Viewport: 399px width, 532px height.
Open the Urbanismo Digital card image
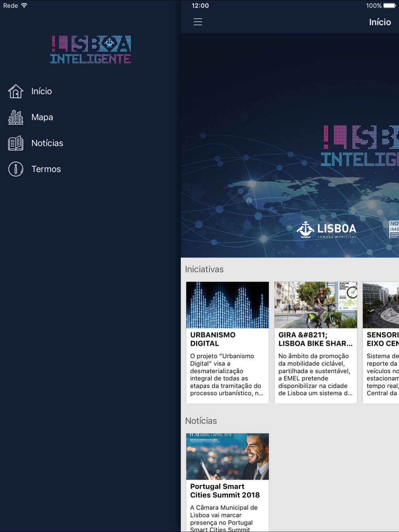[x=227, y=305]
